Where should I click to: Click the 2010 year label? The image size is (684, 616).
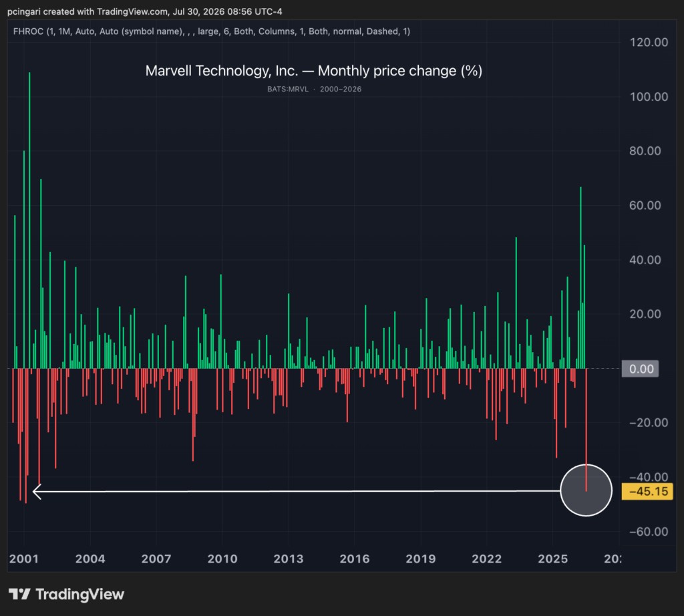coord(222,559)
